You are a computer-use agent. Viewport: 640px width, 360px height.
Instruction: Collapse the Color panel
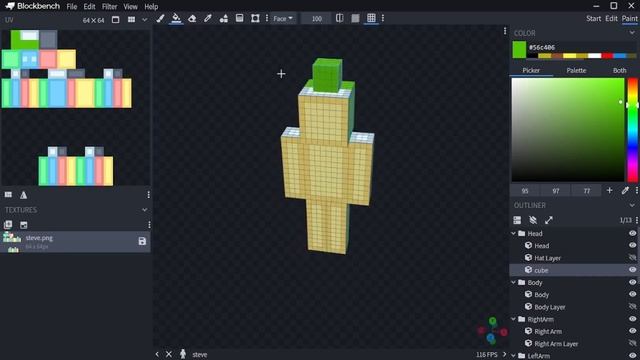click(x=632, y=33)
